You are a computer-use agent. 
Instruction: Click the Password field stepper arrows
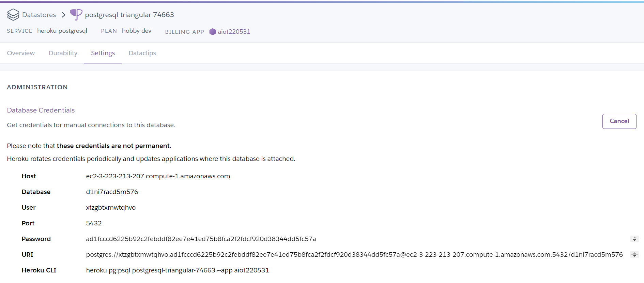(634, 239)
